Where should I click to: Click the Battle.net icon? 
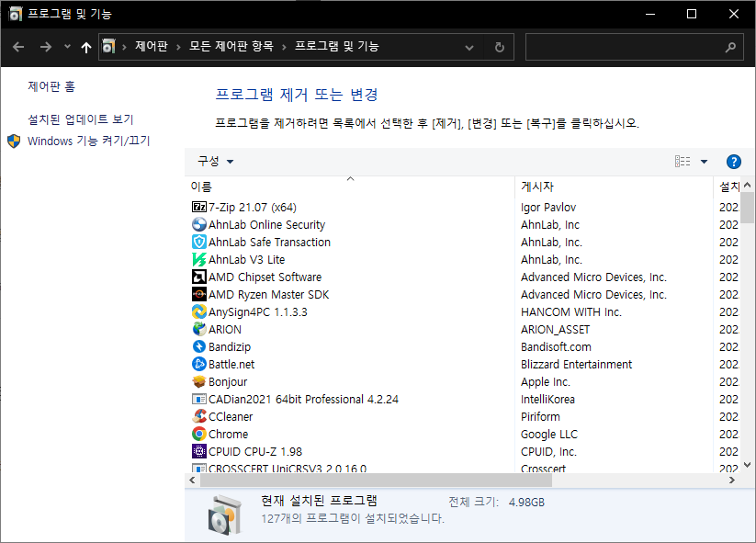[x=199, y=364]
